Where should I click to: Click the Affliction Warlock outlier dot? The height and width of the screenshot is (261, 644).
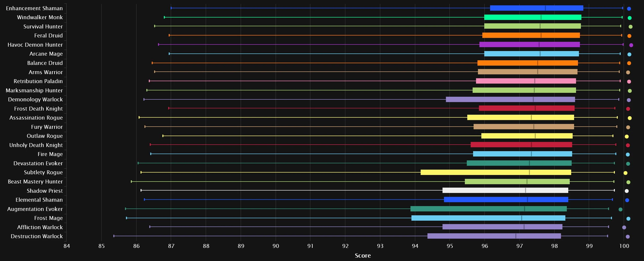(624, 227)
